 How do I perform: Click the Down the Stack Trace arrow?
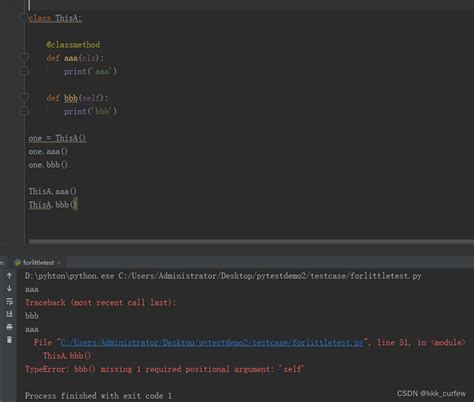[x=9, y=288]
